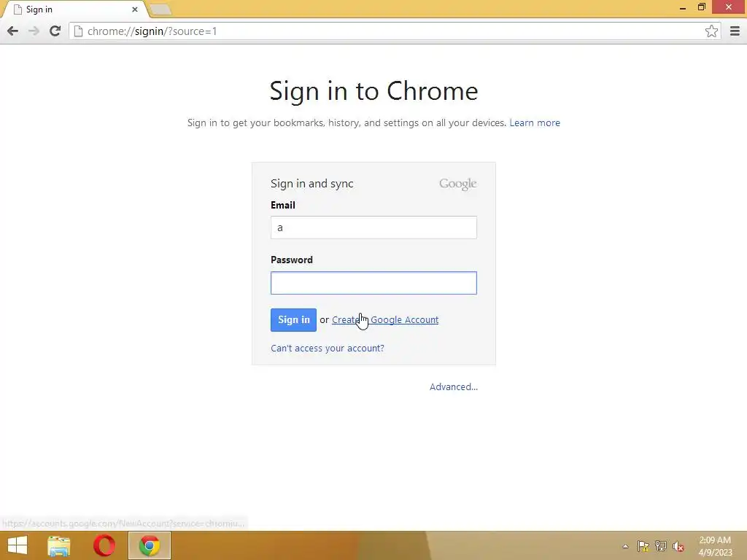Click the Password input field
Viewport: 747px width, 560px height.
373,283
